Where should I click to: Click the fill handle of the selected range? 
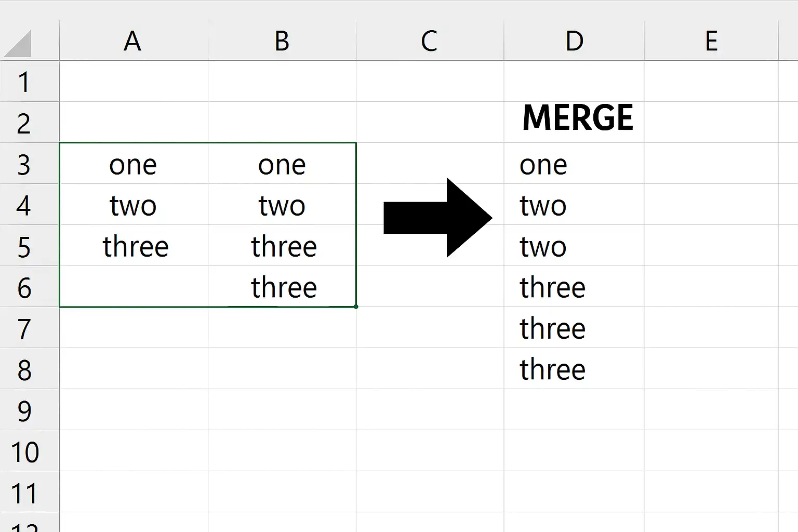pos(356,307)
